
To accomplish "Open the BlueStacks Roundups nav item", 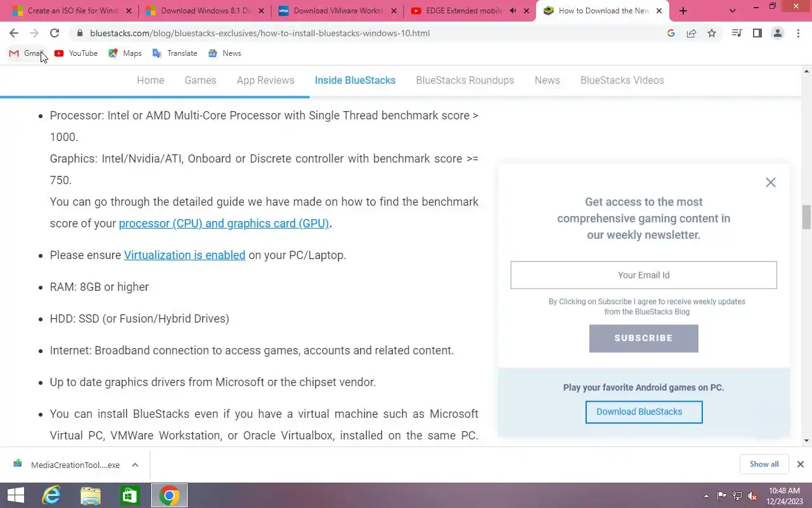I will 465,81.
